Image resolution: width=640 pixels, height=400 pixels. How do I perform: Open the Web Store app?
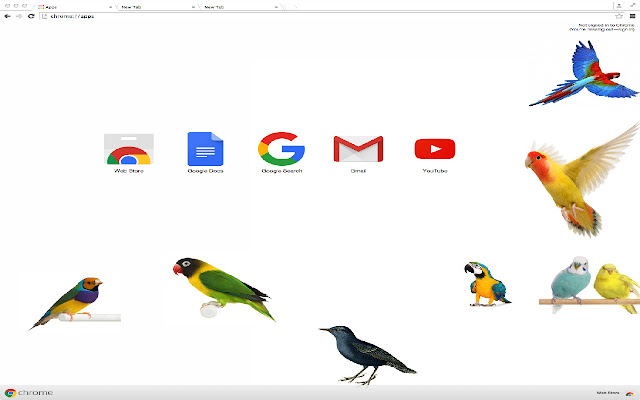point(129,153)
